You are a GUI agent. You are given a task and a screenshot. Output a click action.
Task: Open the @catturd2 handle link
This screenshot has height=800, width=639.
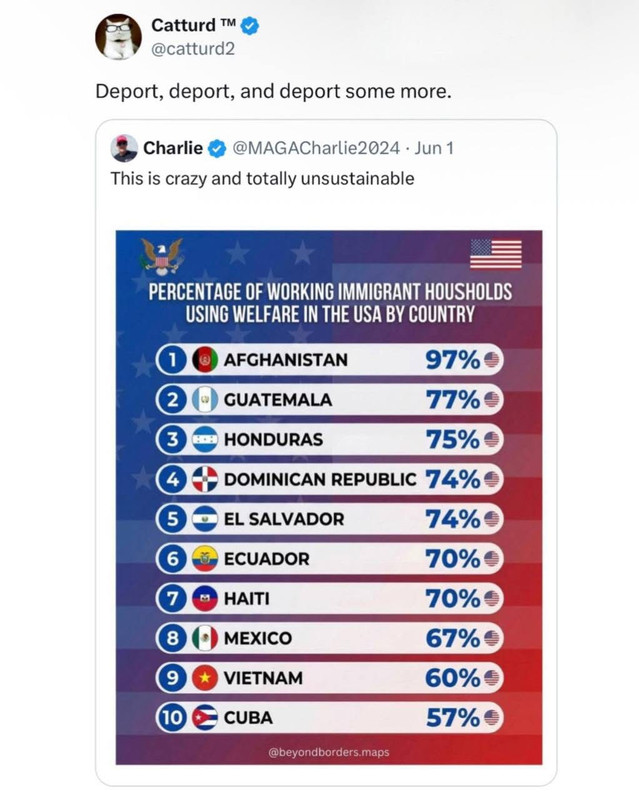[x=193, y=49]
